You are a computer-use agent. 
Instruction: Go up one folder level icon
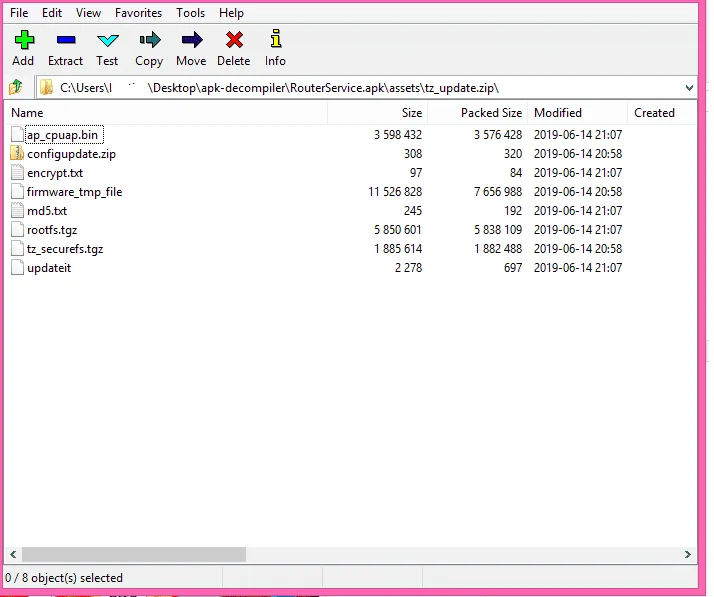16,87
